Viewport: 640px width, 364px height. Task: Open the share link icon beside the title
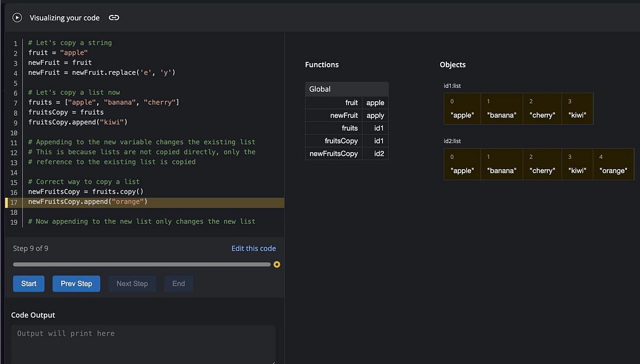114,17
